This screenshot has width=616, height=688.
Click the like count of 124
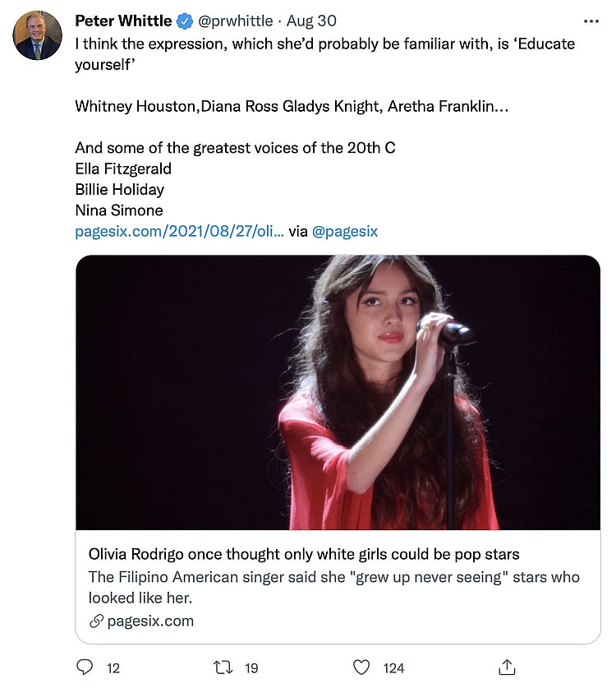coord(394,668)
